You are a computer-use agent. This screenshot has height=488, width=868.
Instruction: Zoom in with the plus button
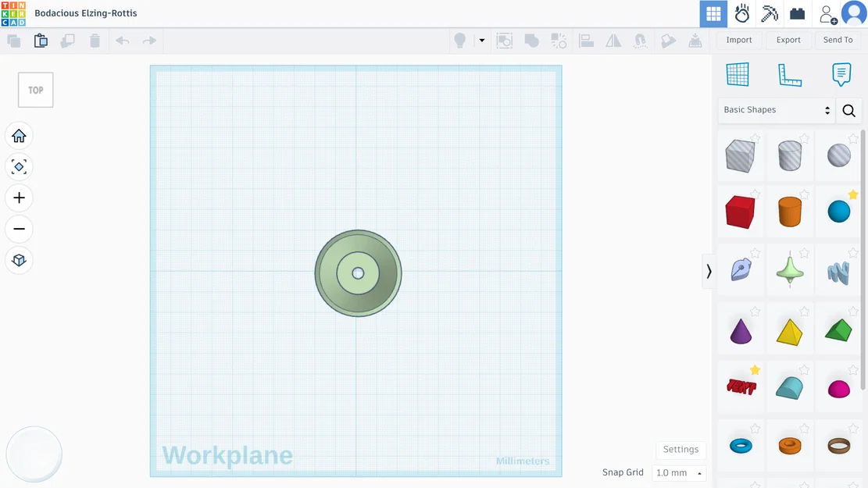(x=19, y=198)
